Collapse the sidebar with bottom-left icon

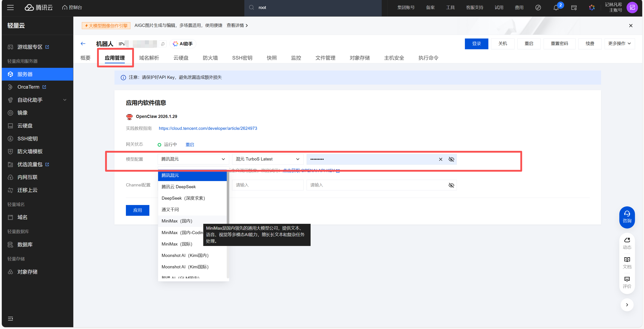coord(10,318)
